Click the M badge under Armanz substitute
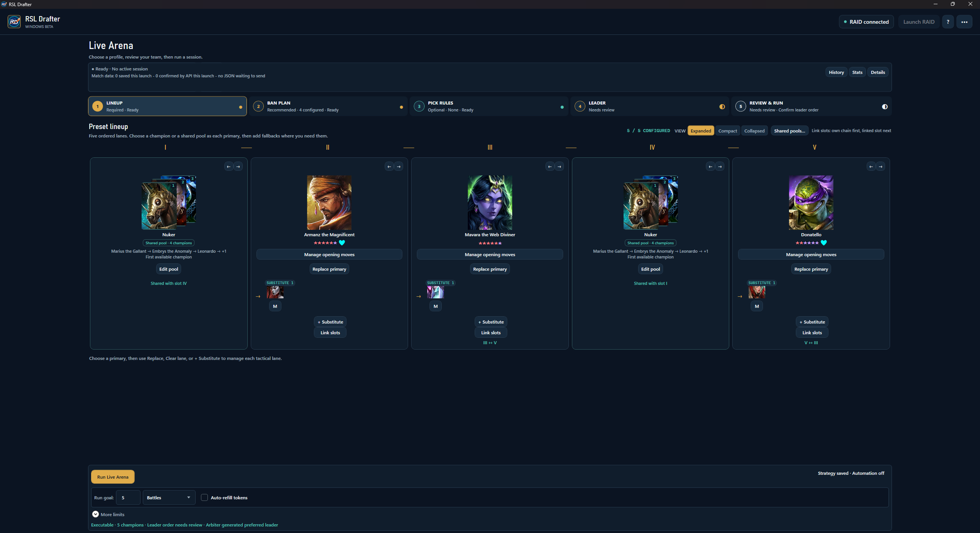The width and height of the screenshot is (980, 533). click(275, 306)
